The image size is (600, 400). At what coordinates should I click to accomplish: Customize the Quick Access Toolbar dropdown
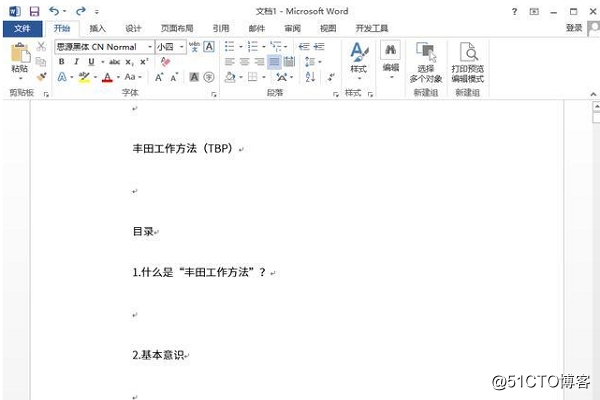(97, 12)
